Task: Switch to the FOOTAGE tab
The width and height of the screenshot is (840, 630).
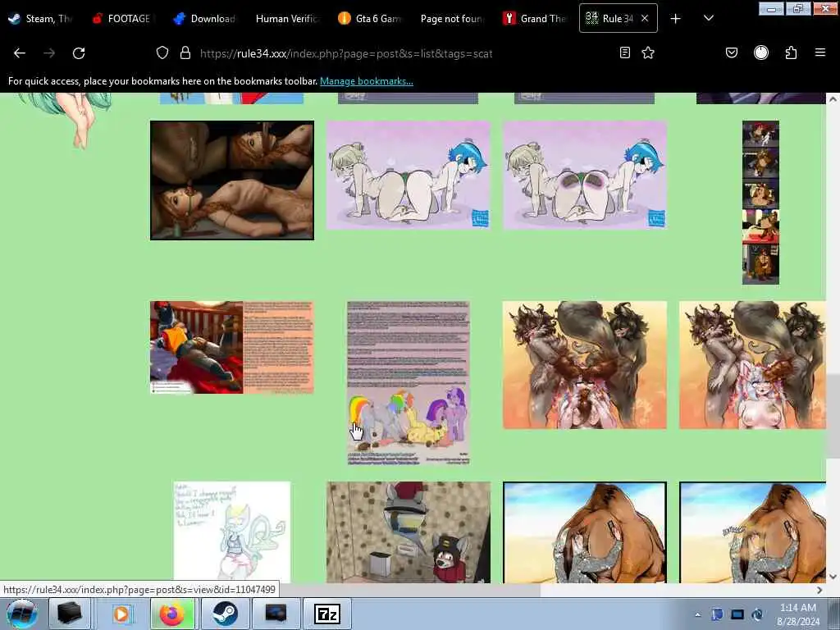Action: (123, 19)
